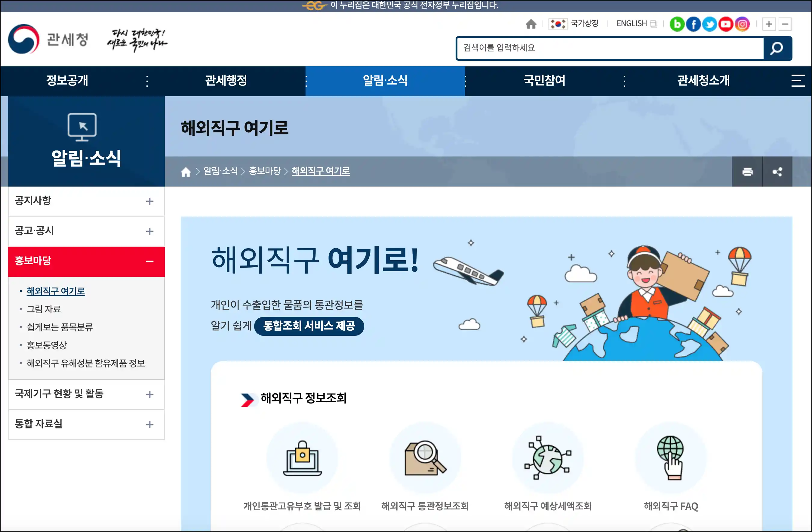812x532 pixels.
Task: Select 쉽게보는 품목분류 in sidebar
Action: click(x=60, y=327)
